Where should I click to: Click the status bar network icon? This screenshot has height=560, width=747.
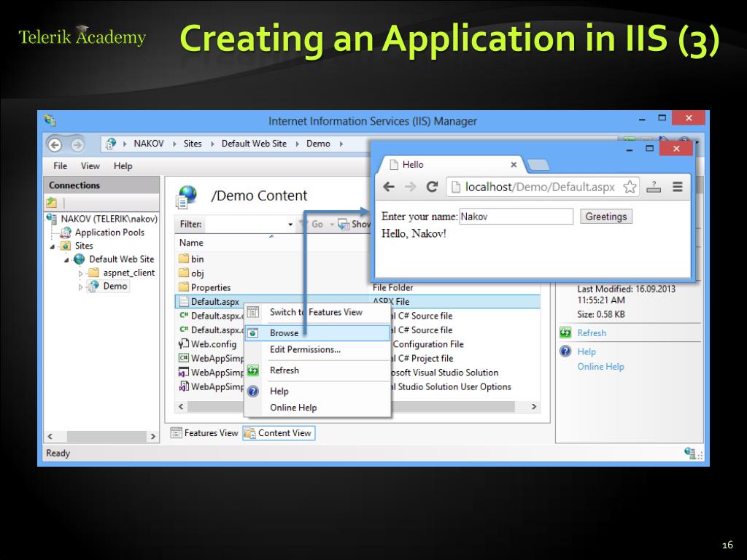[x=691, y=453]
